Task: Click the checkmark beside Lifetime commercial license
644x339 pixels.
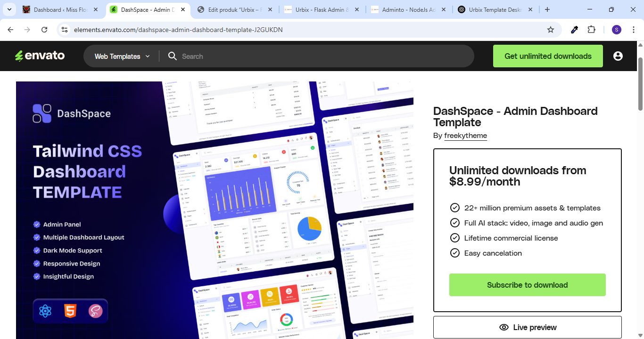Action: [x=455, y=238]
